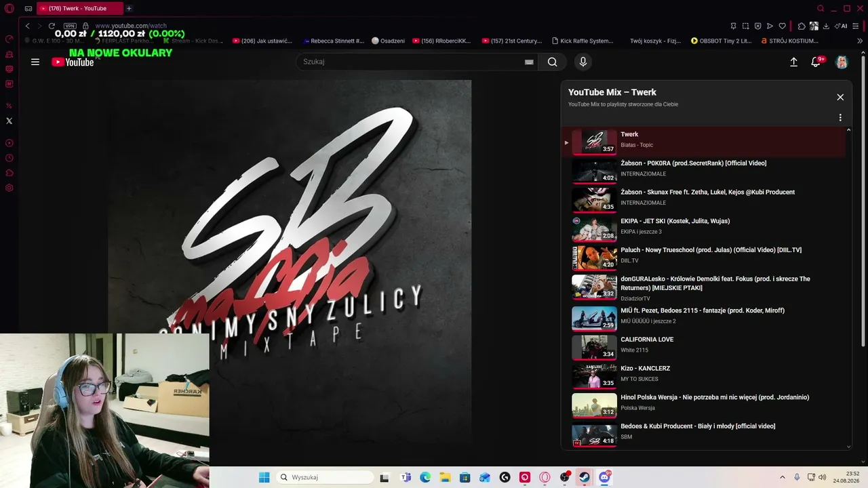This screenshot has height=488, width=868.
Task: Open the STRÓJ KOSTIUM bookmark
Action: pos(789,41)
